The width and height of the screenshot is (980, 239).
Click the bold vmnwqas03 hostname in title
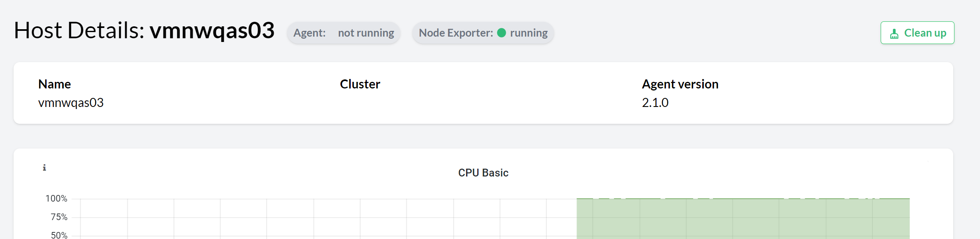click(212, 30)
